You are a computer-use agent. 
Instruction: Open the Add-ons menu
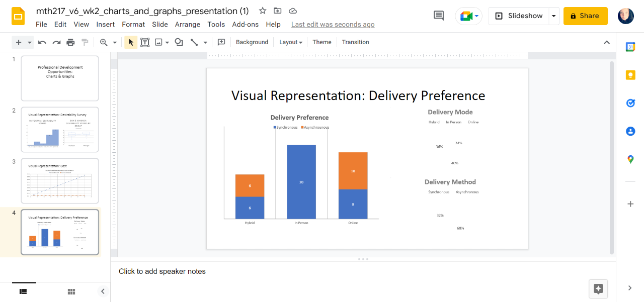pyautogui.click(x=245, y=24)
